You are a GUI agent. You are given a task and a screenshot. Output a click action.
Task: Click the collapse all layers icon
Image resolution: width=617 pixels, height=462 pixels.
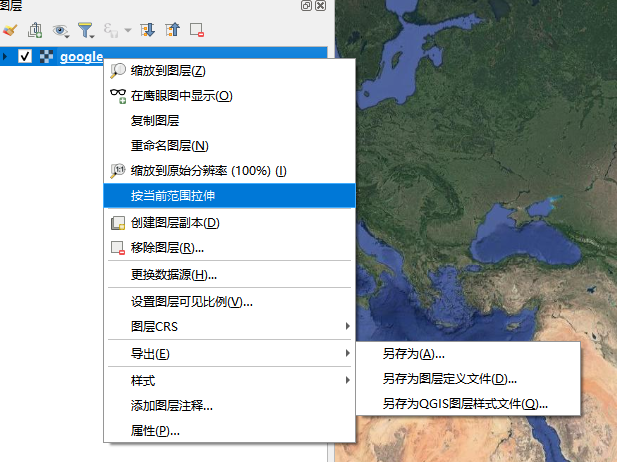coord(172,30)
